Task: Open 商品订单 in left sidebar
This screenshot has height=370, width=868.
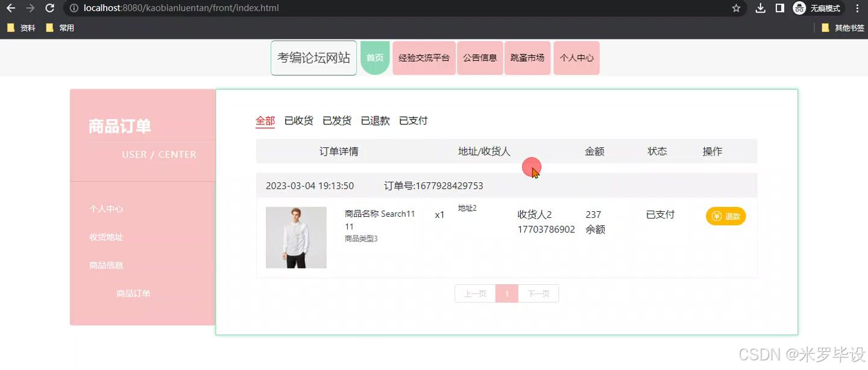Action: pyautogui.click(x=133, y=293)
